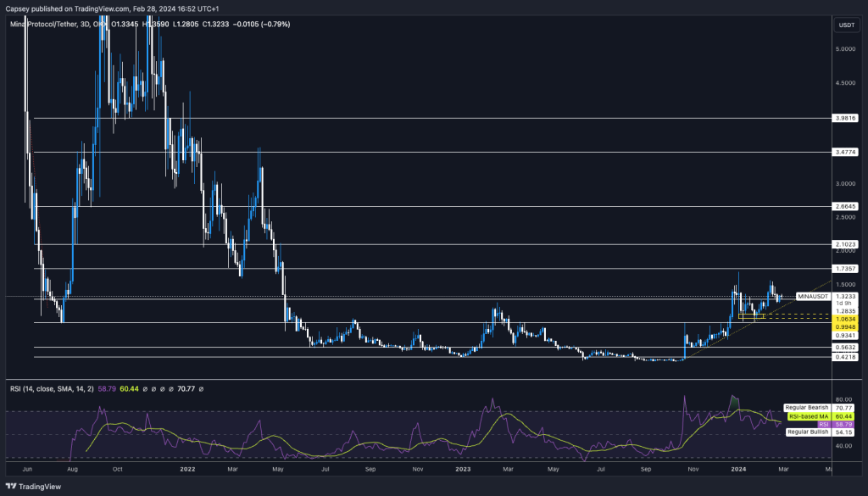Open the USDT currency selector on price axis
Viewport: 868px width, 496px height.
846,25
